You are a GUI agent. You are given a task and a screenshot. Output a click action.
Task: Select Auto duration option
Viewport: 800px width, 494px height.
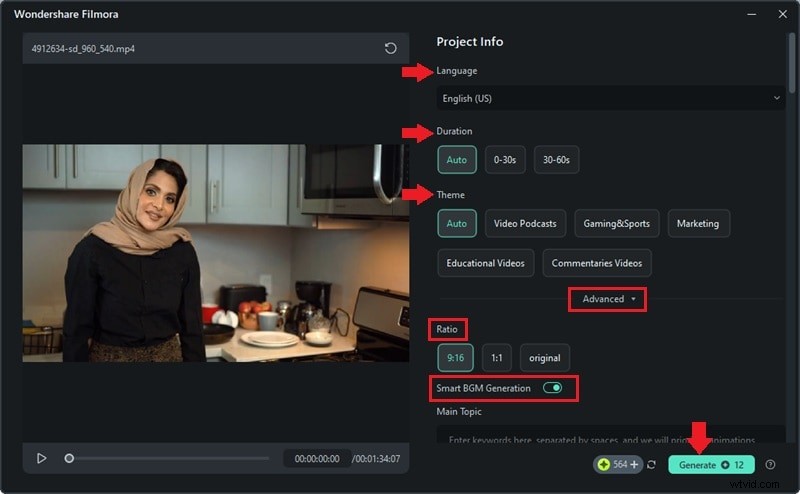point(457,160)
